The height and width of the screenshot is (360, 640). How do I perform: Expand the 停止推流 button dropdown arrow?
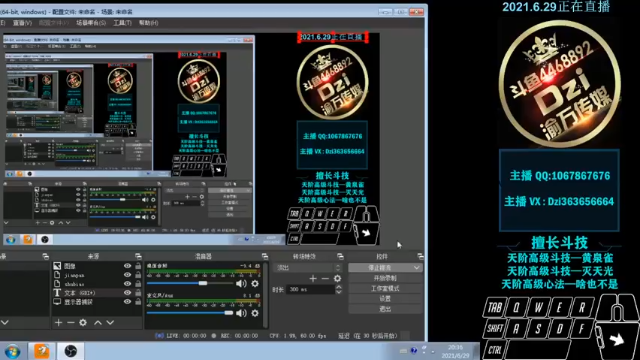[x=416, y=268]
